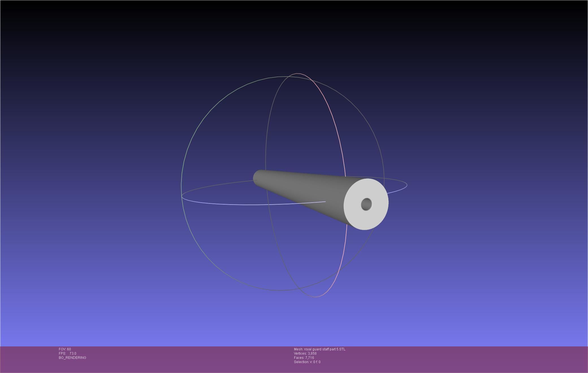Click the bottom of the pink trackball ellipse
This screenshot has height=373, width=588.
(x=315, y=297)
